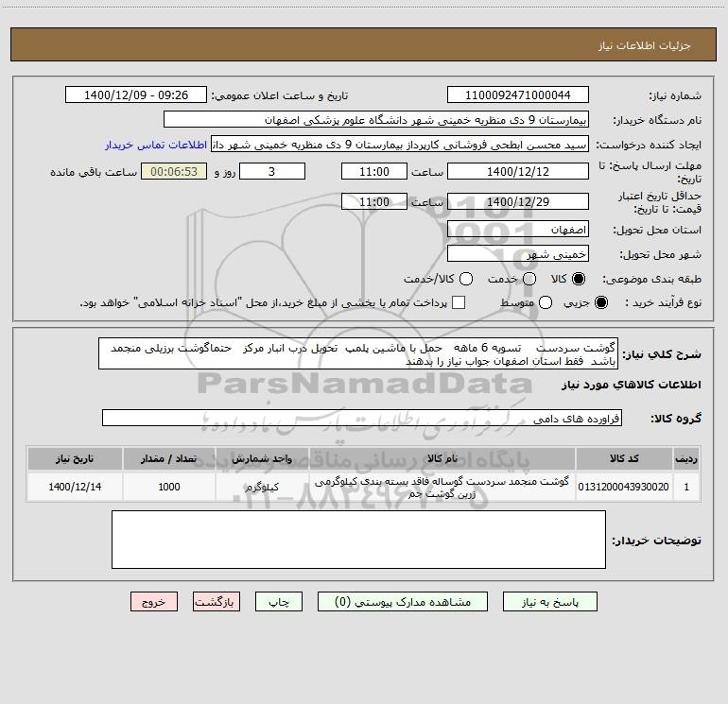This screenshot has height=704, width=728.
Task: Click the response deadline date 1400/12/12
Action: pos(518,171)
